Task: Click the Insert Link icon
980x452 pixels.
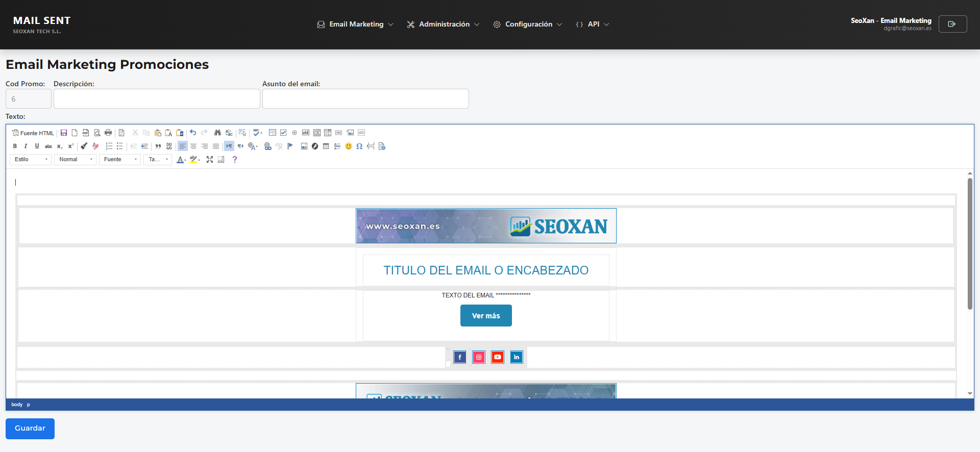Action: coord(268,146)
